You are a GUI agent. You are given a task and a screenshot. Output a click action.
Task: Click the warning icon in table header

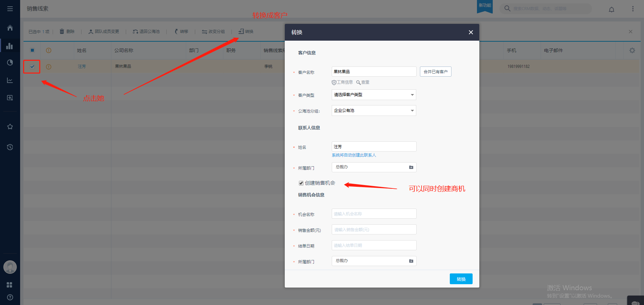[x=49, y=50]
